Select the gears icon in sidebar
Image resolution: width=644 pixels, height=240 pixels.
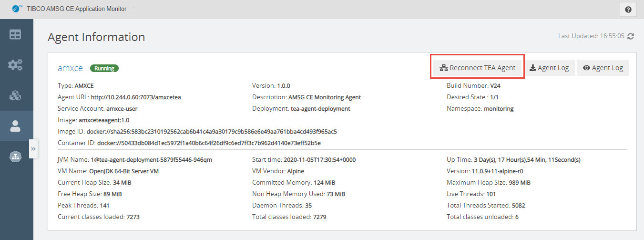[16, 65]
